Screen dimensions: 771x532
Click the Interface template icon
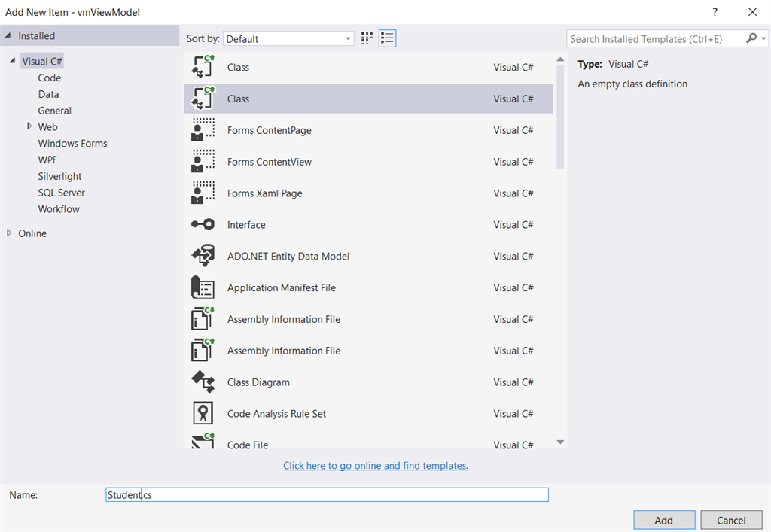tap(203, 224)
